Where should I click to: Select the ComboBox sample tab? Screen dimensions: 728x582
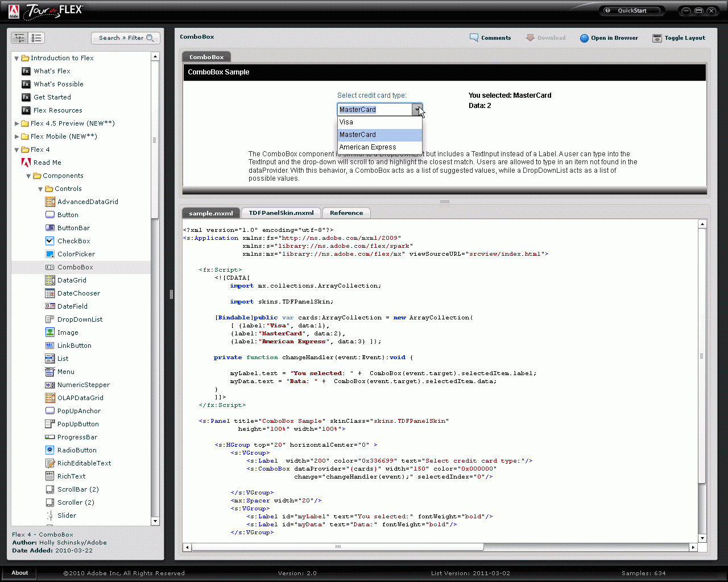[206, 57]
